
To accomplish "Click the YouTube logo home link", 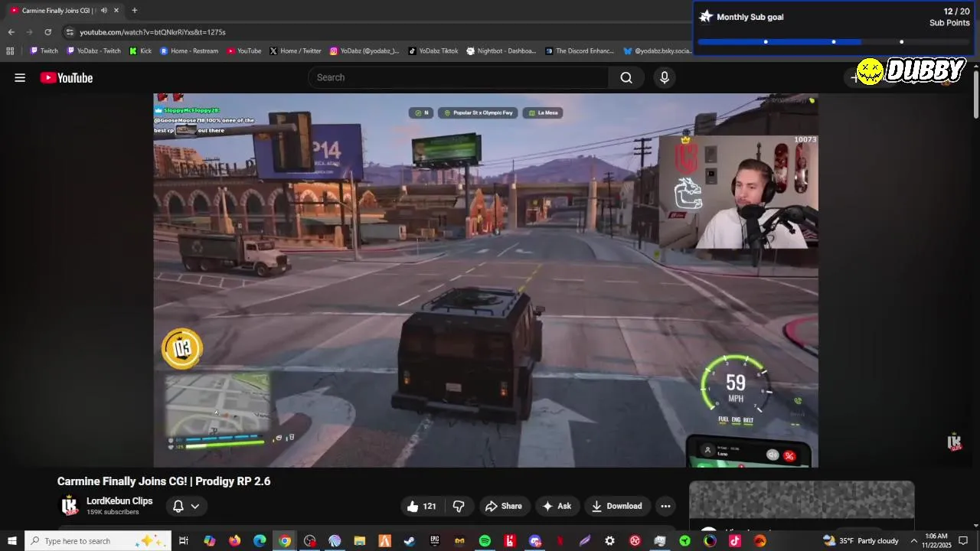I will tap(67, 77).
